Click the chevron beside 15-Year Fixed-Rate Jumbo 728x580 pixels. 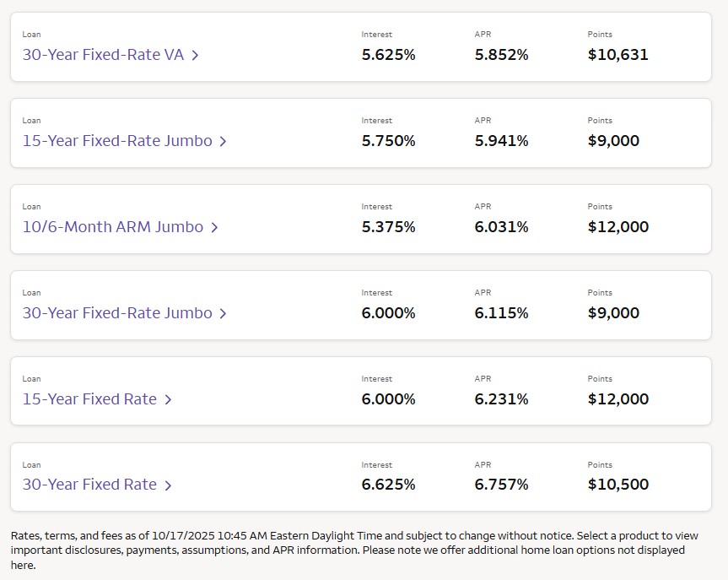tap(223, 142)
